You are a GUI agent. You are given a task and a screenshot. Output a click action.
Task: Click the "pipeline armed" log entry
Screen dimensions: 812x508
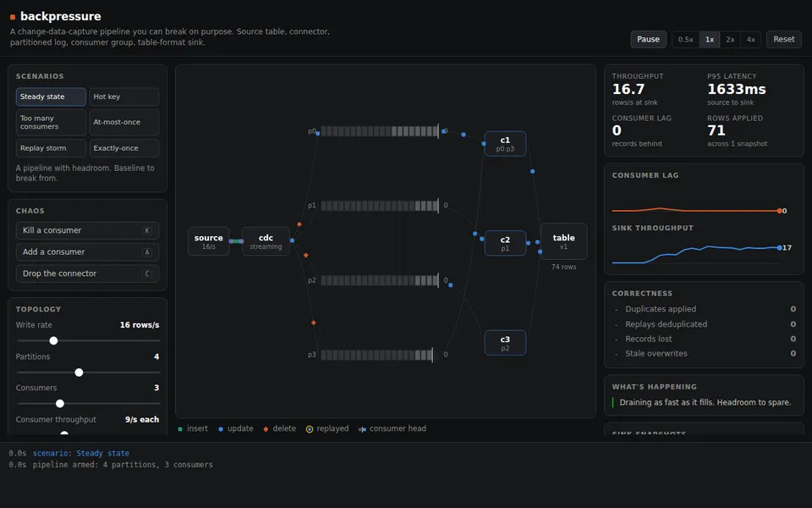point(123,465)
